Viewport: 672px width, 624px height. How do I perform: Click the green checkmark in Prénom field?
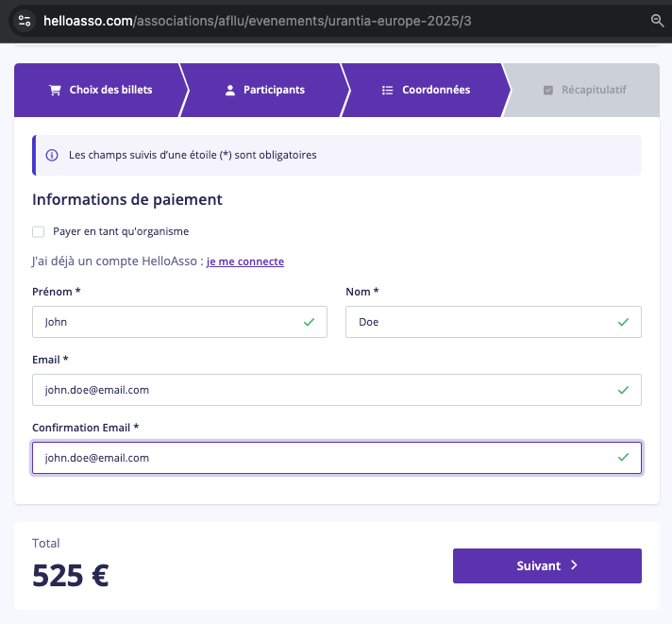[309, 322]
